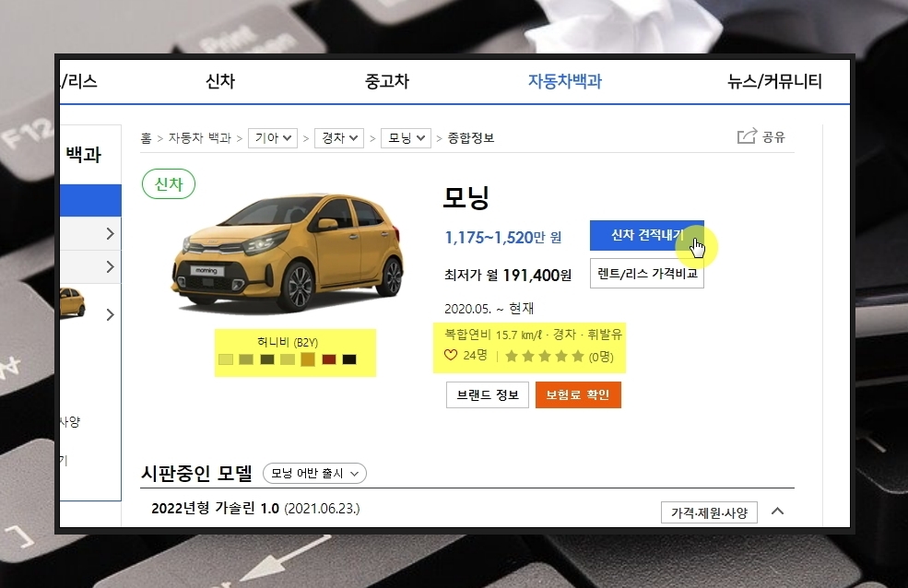Viewport: 908px width, 588px height.
Task: Click the 허니비 (B2Y) color name
Action: (x=288, y=342)
